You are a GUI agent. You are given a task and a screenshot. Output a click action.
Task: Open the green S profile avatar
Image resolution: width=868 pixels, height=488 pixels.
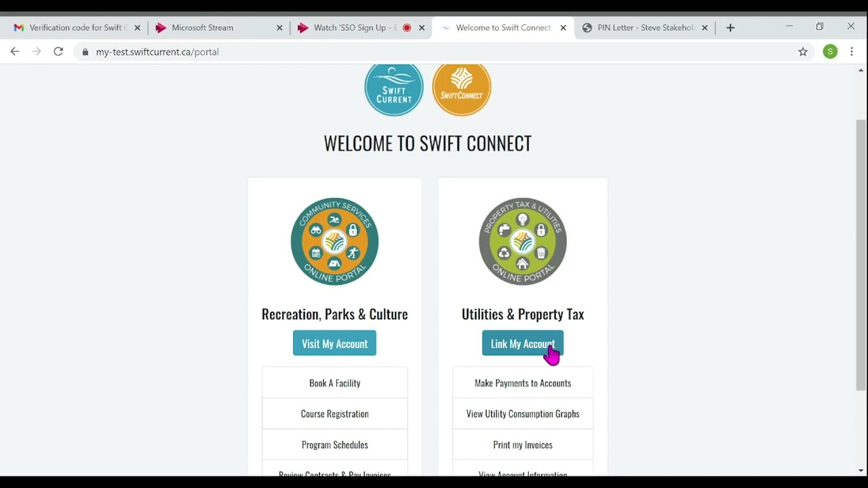[x=830, y=52]
